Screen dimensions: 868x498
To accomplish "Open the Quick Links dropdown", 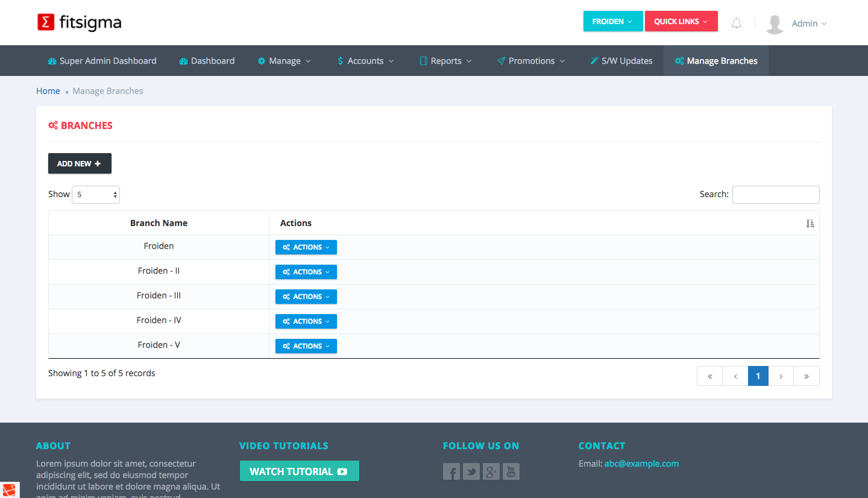I will click(681, 22).
